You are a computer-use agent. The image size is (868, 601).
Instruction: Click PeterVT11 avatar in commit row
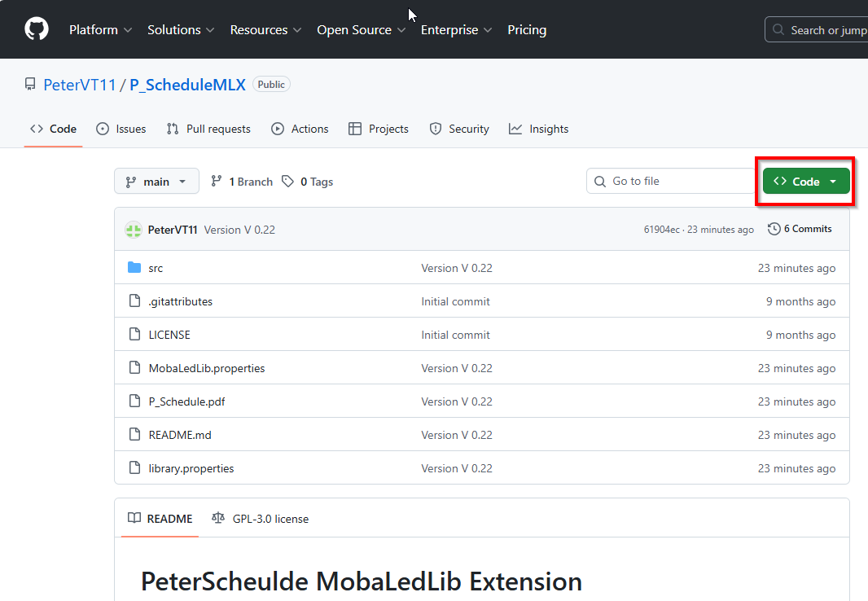134,230
